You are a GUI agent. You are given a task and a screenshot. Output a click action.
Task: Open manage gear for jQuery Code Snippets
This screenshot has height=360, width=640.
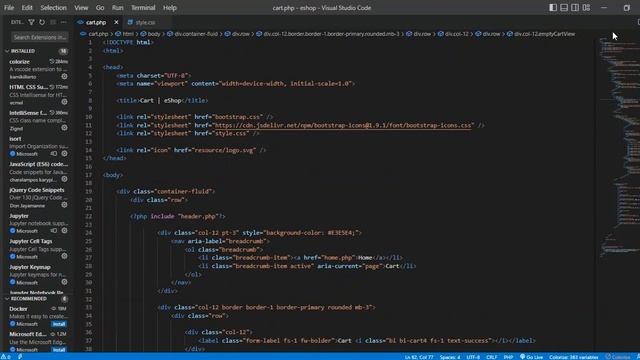[64, 205]
